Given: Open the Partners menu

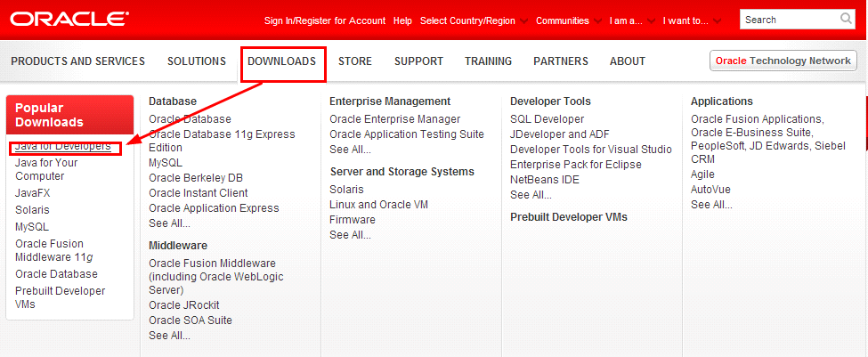Looking at the screenshot, I should coord(561,61).
